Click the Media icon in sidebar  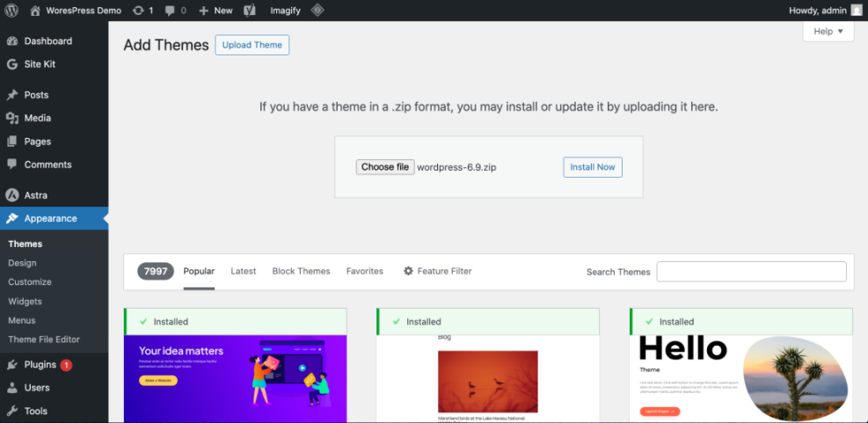click(x=12, y=118)
